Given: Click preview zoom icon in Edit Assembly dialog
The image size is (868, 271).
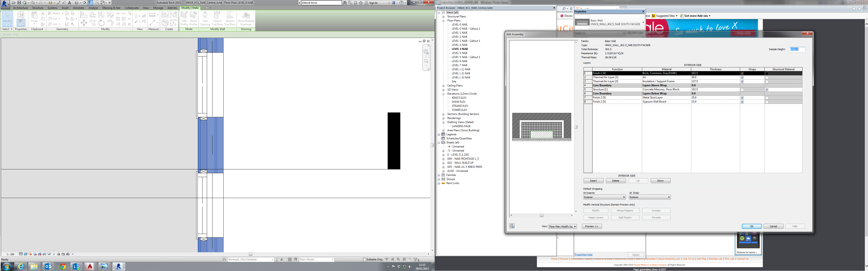Looking at the screenshot, I should click(x=512, y=226).
